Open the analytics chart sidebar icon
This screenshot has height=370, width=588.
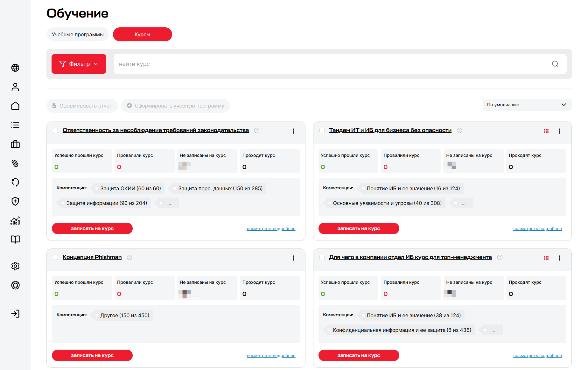(x=15, y=220)
